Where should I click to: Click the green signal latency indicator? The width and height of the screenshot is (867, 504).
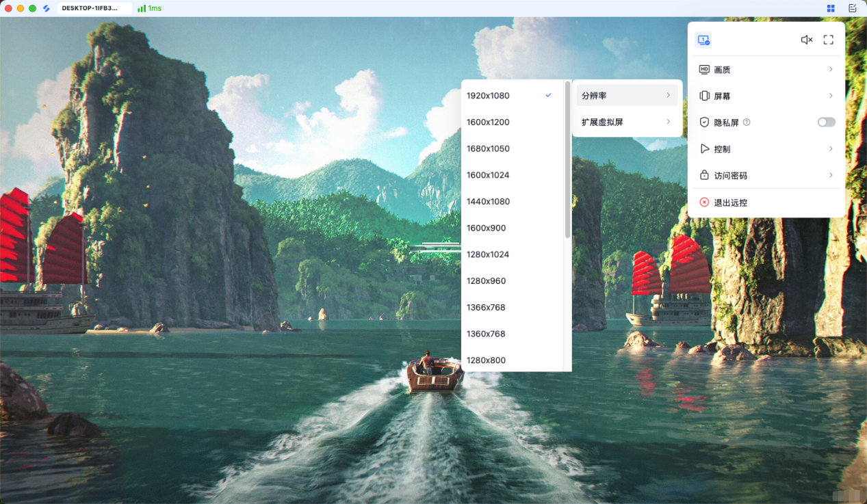(142, 8)
